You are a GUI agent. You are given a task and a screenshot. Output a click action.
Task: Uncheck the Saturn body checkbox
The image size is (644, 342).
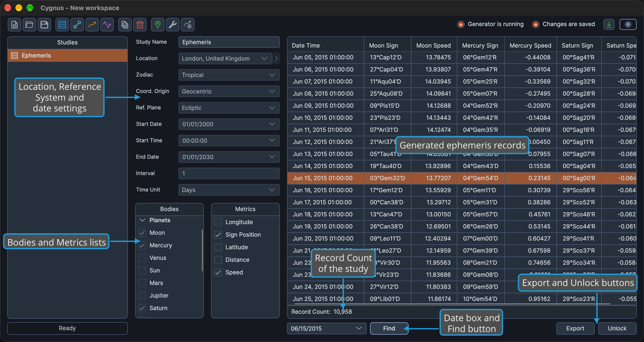[142, 308]
